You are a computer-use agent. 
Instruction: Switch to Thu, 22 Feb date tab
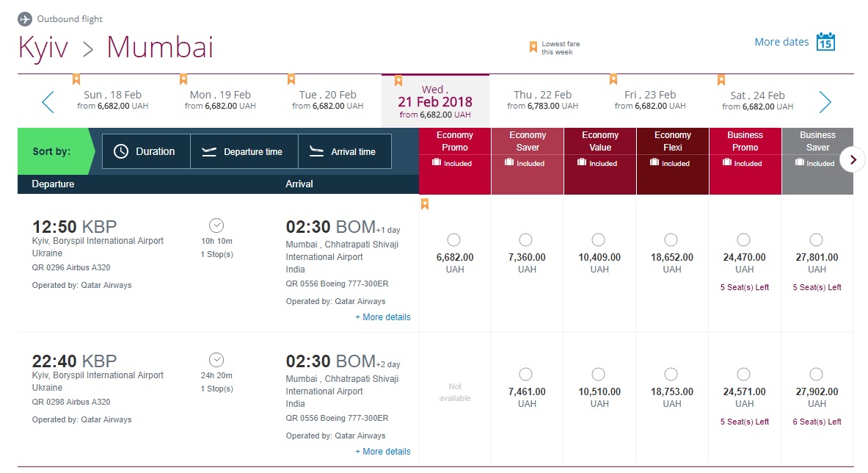[x=542, y=100]
